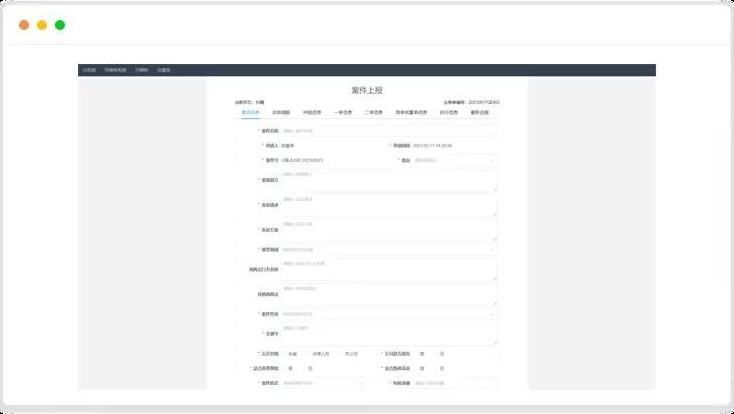734x414 pixels.
Task: Open the 二审信息 tab
Action: tap(374, 112)
